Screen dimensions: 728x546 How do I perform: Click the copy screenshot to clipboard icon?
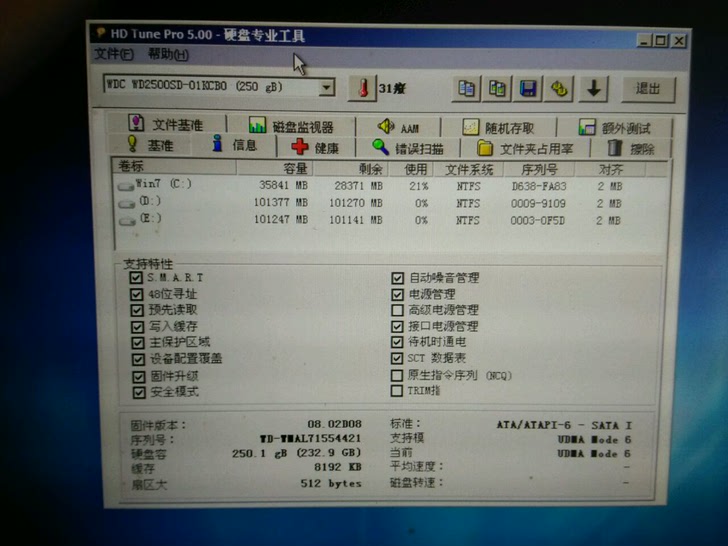click(497, 88)
